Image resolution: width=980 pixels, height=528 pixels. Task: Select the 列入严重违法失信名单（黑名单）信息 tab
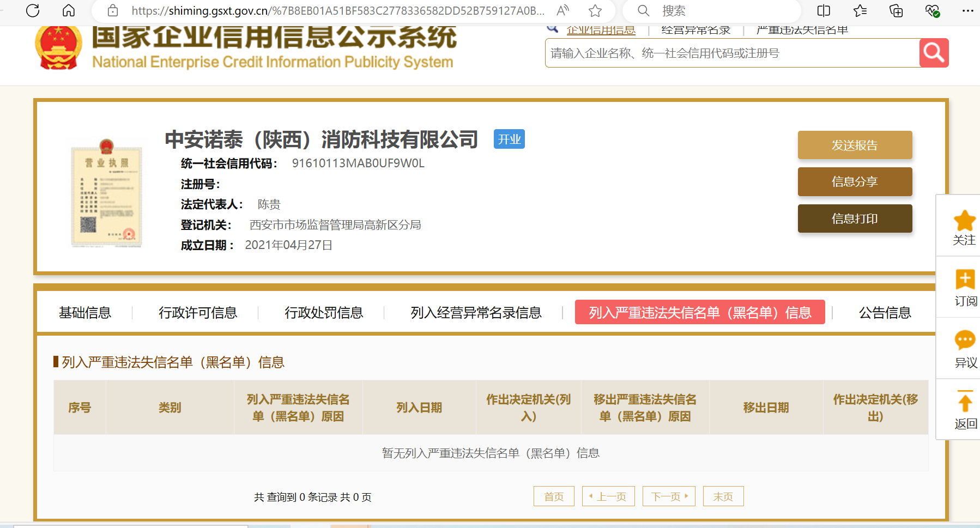(x=700, y=312)
